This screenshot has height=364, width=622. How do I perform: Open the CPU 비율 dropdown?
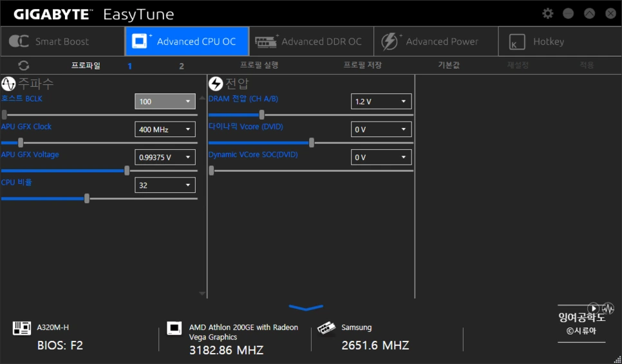click(165, 185)
